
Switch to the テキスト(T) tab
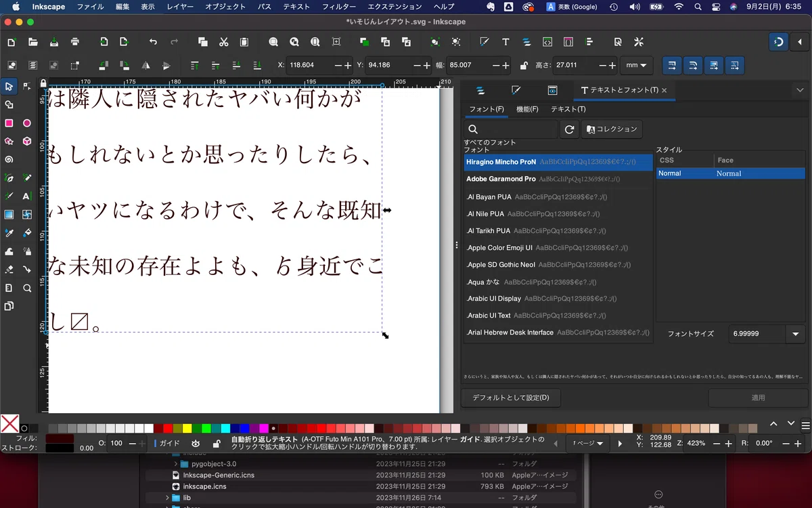pyautogui.click(x=568, y=109)
